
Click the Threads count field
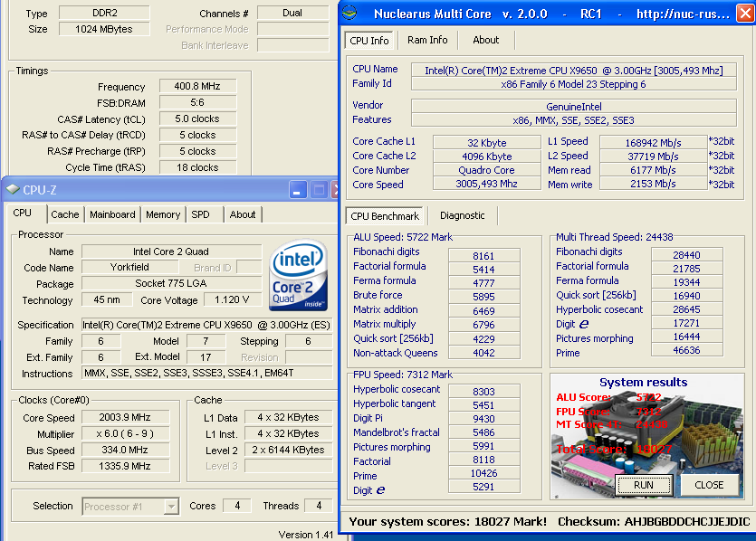[x=319, y=506]
